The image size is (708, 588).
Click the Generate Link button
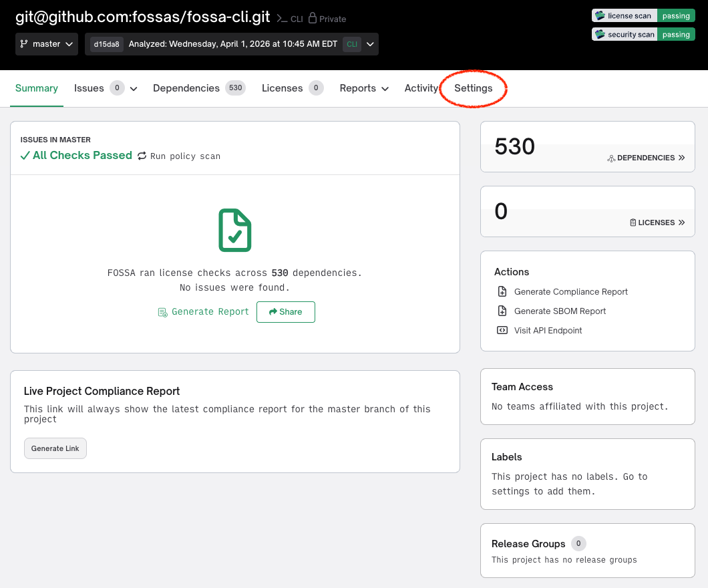(x=55, y=448)
